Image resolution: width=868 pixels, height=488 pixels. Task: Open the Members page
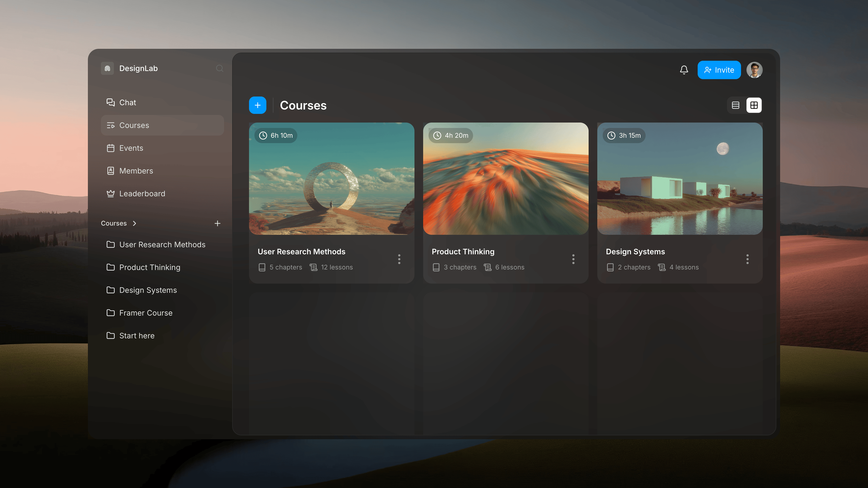pos(162,171)
